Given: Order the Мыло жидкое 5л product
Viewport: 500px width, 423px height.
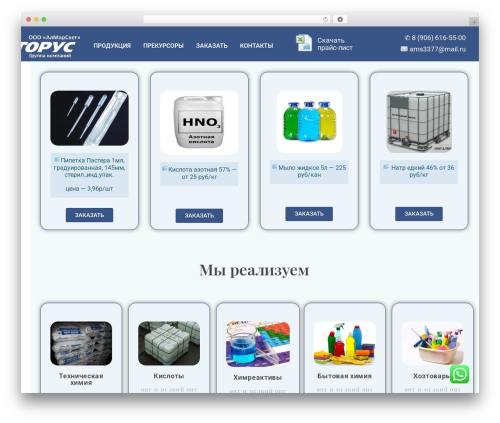Looking at the screenshot, I should pos(309,214).
